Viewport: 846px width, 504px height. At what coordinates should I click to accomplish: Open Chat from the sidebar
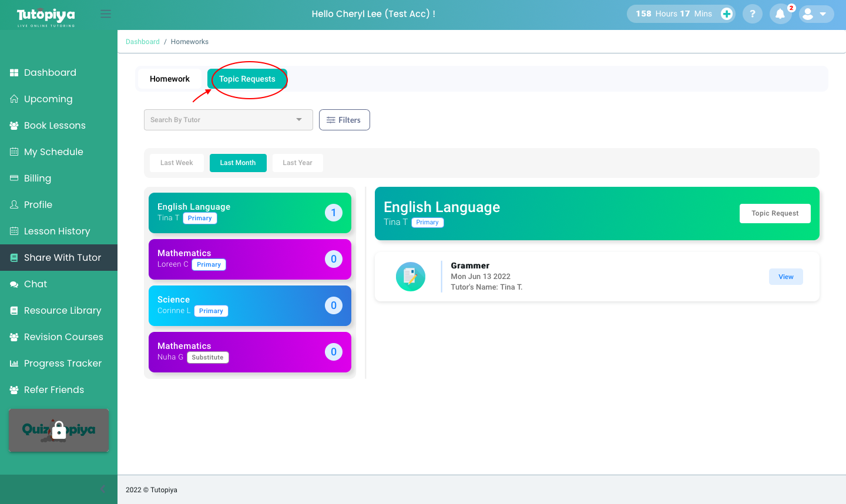35,284
